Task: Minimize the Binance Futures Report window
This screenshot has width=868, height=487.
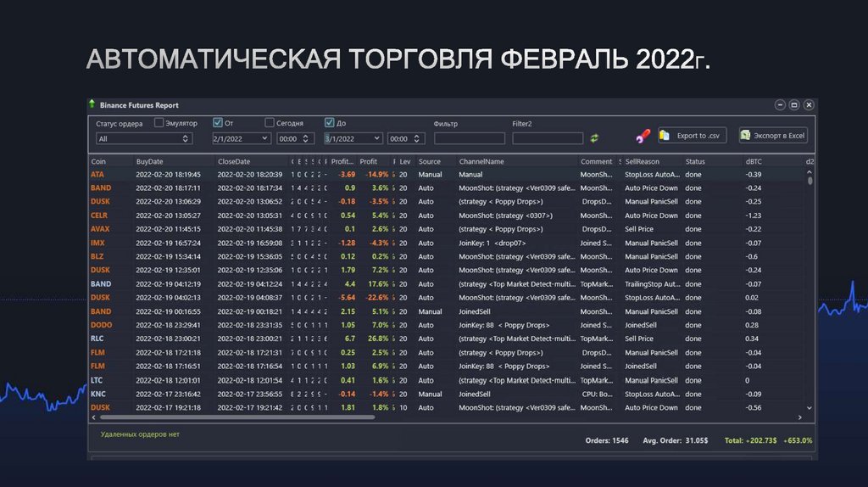Action: pos(780,104)
